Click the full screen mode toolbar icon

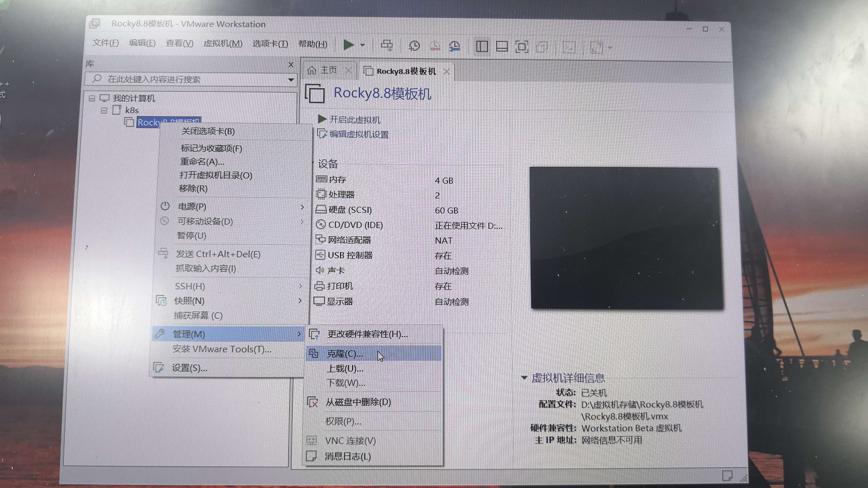click(x=522, y=47)
